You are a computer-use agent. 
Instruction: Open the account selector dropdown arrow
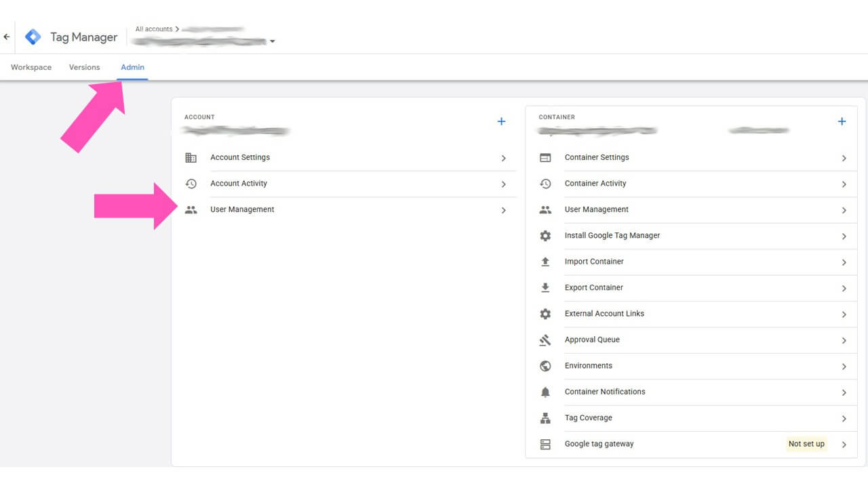273,42
